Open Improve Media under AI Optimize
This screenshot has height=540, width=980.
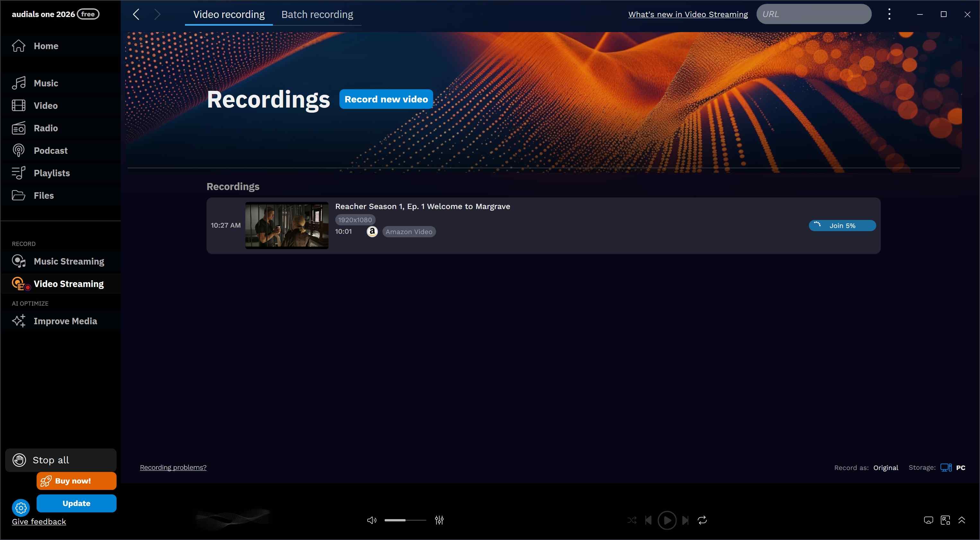point(66,321)
